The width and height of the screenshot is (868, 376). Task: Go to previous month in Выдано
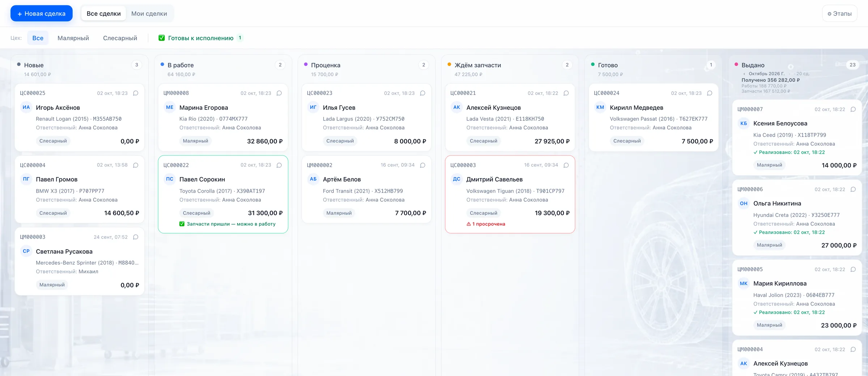(x=744, y=74)
